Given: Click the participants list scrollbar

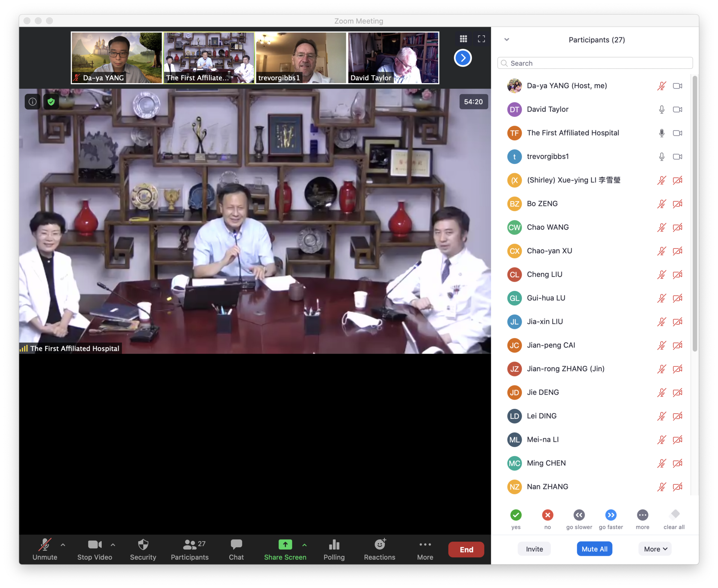Looking at the screenshot, I should [x=695, y=213].
